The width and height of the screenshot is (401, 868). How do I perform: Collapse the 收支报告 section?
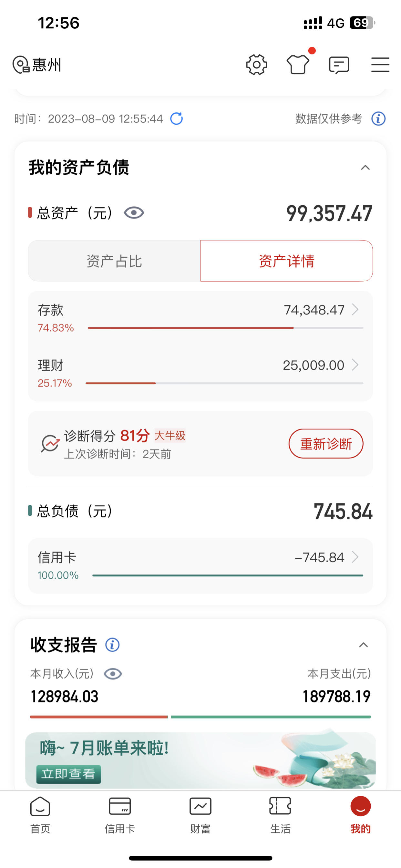(363, 645)
